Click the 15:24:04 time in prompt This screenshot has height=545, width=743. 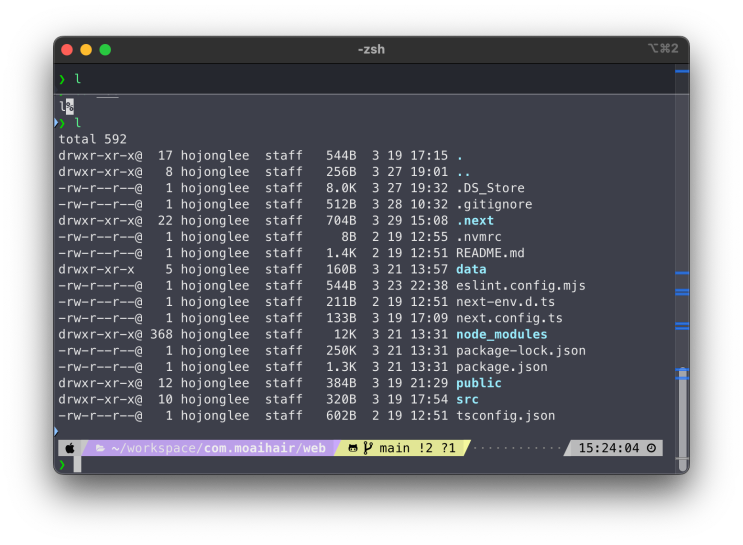click(608, 448)
